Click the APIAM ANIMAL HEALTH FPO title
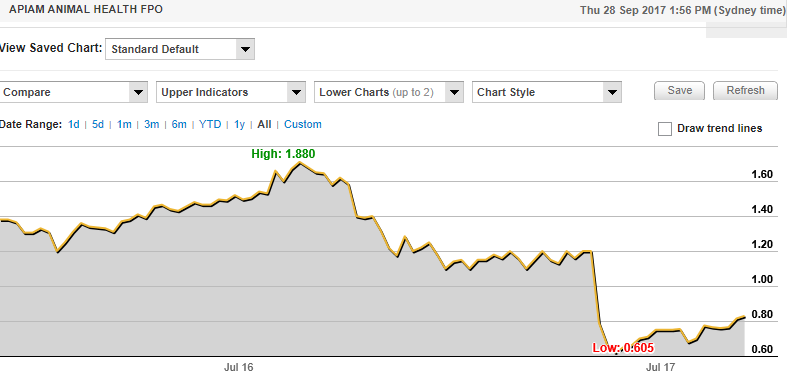 point(86,10)
